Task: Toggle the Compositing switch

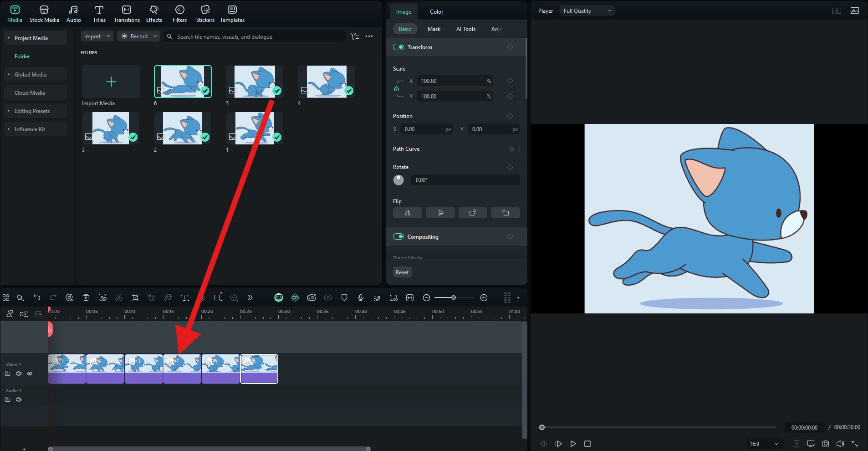Action: click(398, 236)
